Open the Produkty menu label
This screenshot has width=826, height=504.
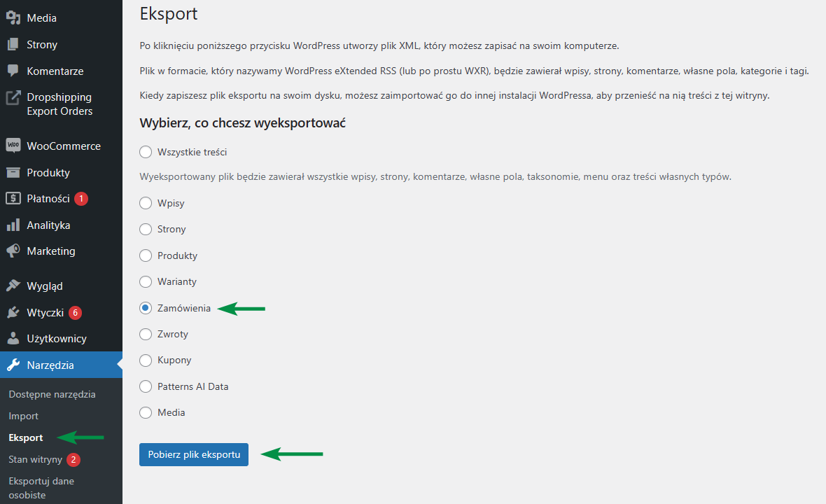pyautogui.click(x=48, y=173)
